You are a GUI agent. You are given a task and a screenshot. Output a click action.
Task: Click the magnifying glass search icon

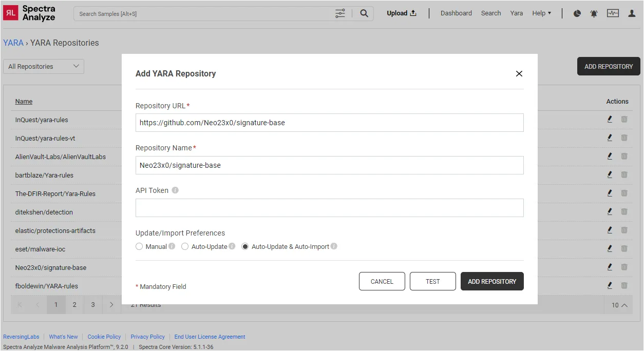coord(364,13)
